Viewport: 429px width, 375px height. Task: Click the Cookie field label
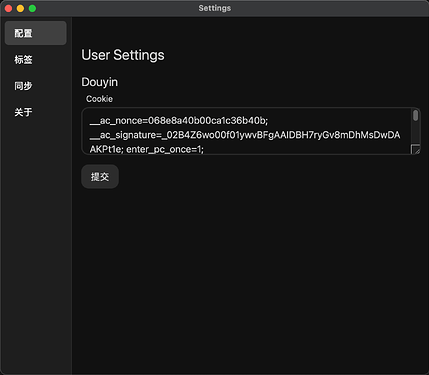tap(99, 99)
